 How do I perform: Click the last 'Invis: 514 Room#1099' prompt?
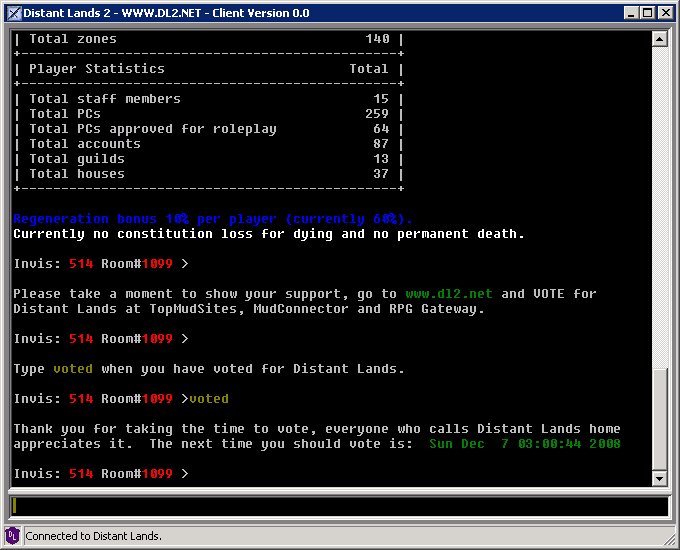point(101,474)
